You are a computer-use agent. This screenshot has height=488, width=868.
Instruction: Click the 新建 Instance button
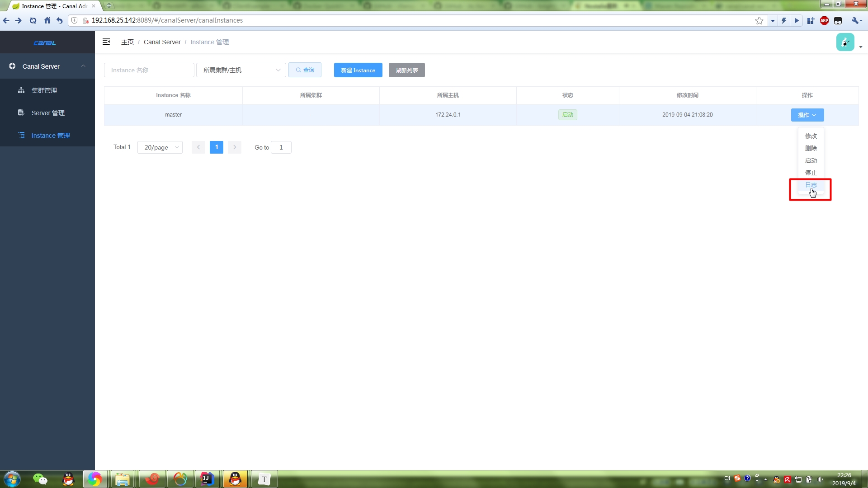(x=358, y=70)
